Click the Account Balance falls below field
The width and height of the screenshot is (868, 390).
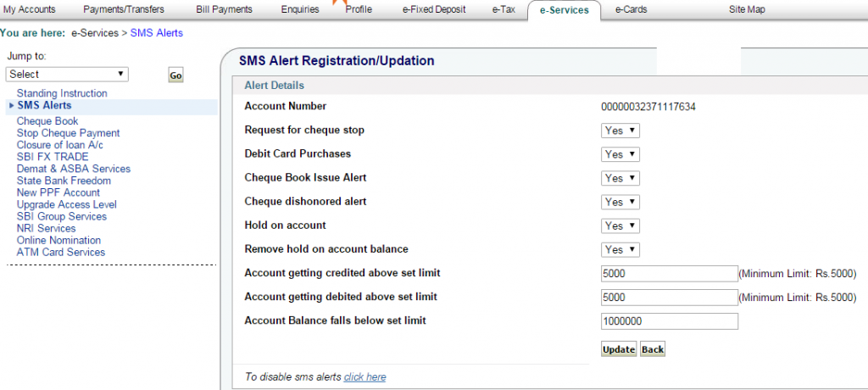tap(668, 320)
